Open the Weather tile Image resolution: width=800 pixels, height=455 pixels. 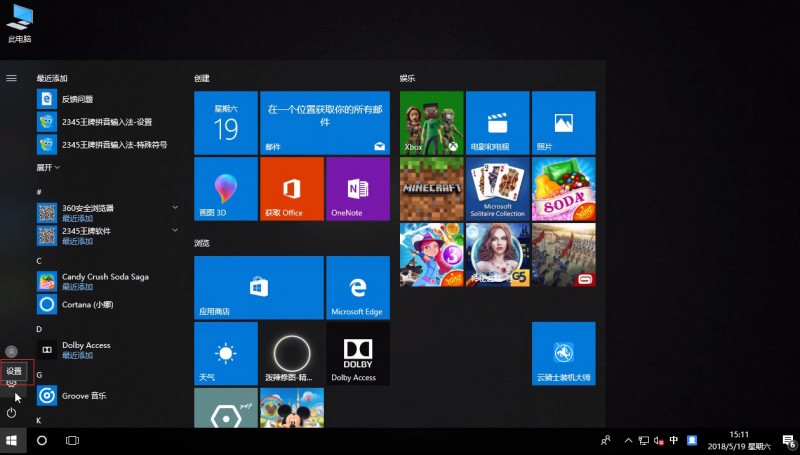click(x=226, y=353)
